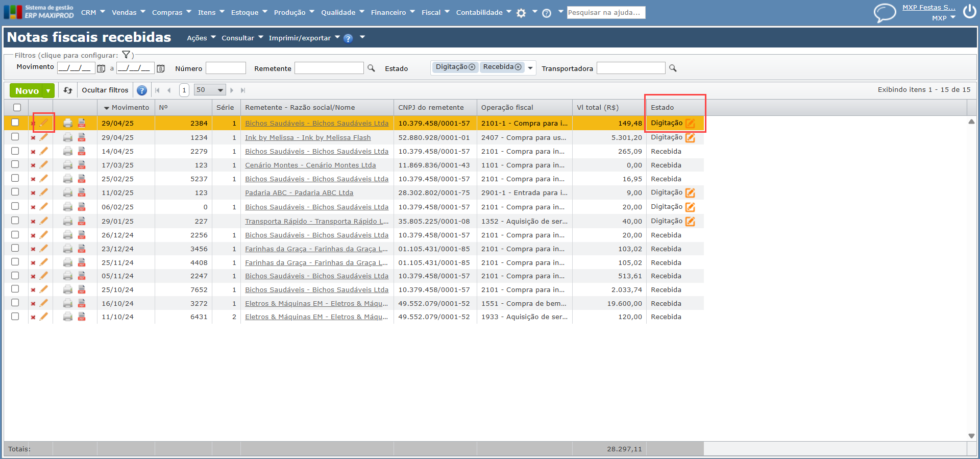The image size is (980, 459).
Task: Check the row for note 2279
Action: (x=15, y=151)
